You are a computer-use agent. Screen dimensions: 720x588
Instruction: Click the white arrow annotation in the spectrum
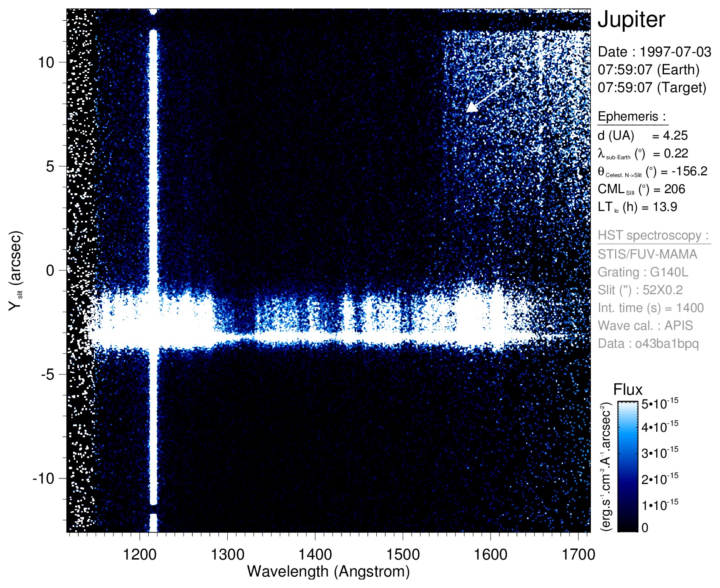point(491,93)
